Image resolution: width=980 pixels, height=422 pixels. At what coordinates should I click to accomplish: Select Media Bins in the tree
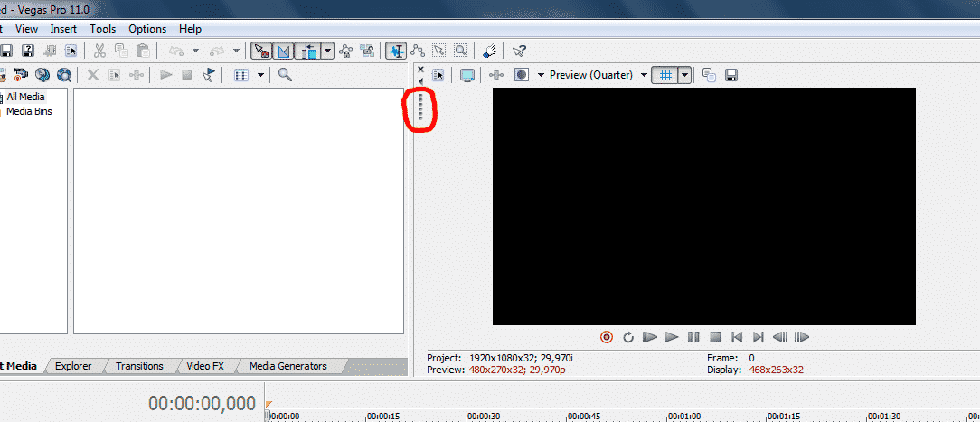[x=29, y=111]
